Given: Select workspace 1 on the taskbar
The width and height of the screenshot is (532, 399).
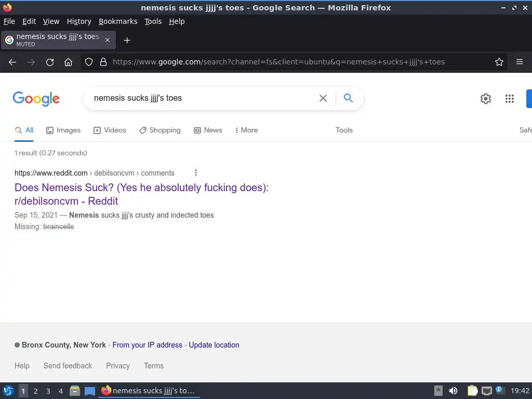Looking at the screenshot, I should (x=23, y=391).
